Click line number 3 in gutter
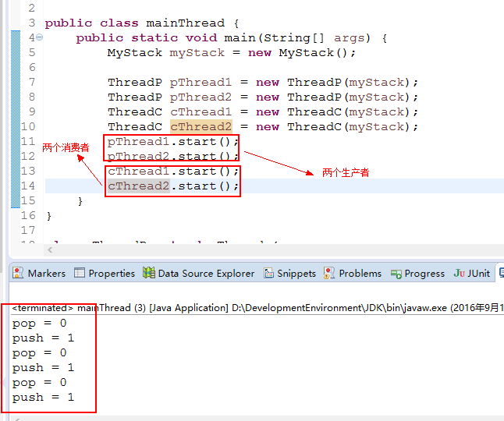 (31, 23)
